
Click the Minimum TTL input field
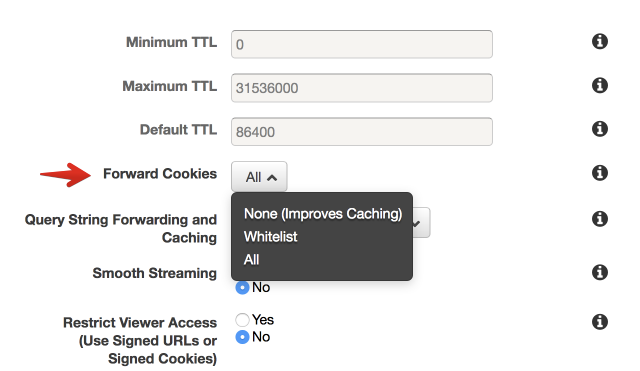(x=362, y=44)
